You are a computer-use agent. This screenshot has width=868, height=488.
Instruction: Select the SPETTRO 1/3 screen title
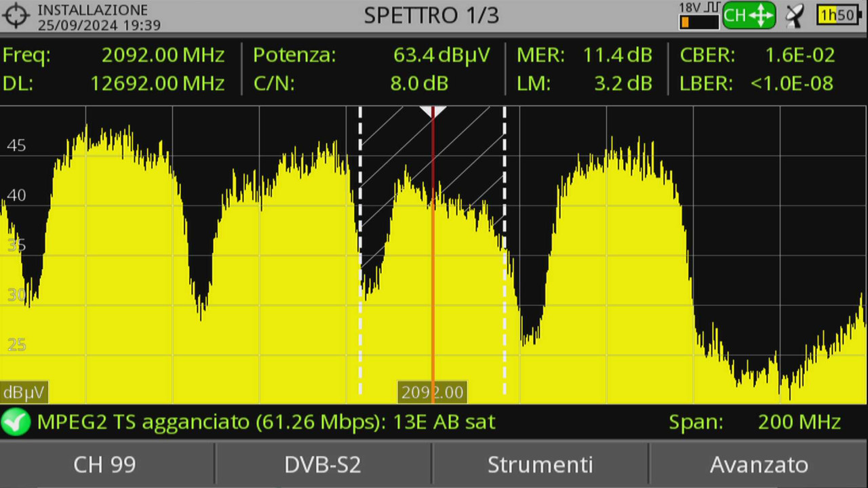point(431,16)
